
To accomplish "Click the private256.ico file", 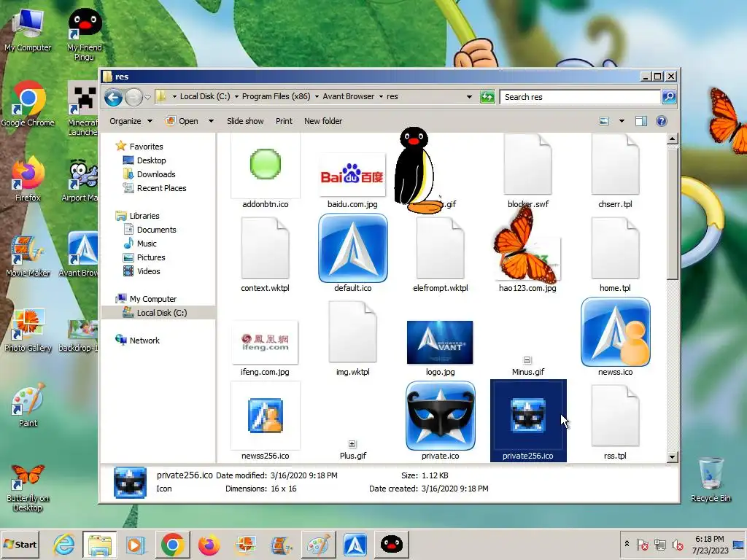I will click(528, 421).
